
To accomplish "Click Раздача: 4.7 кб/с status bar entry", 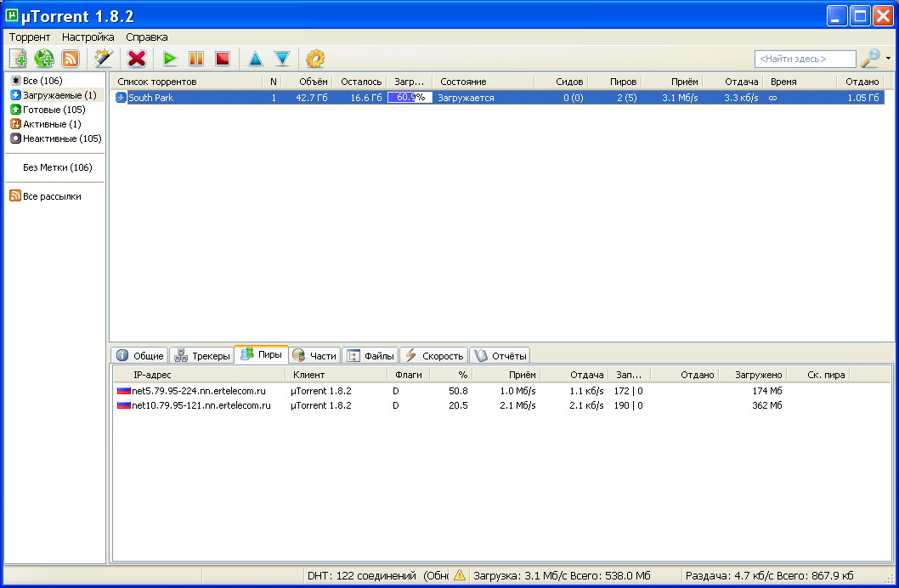I will 770,575.
